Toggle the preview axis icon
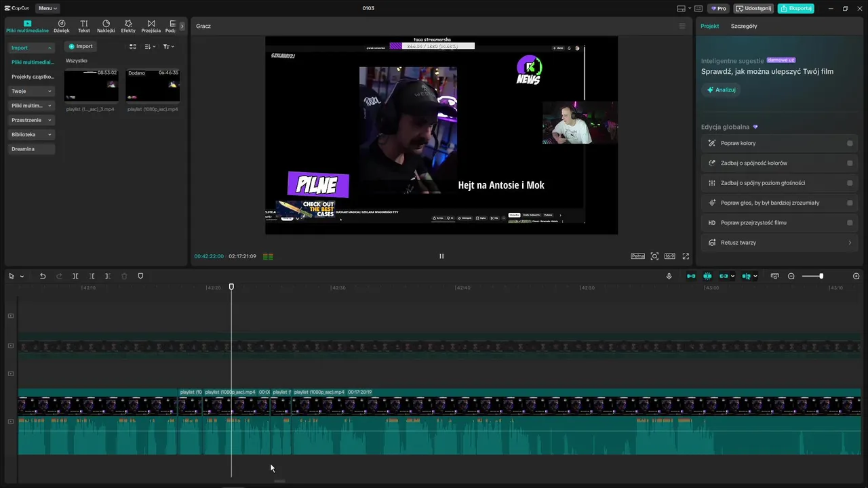Viewport: 868px width, 488px height. pos(747,276)
